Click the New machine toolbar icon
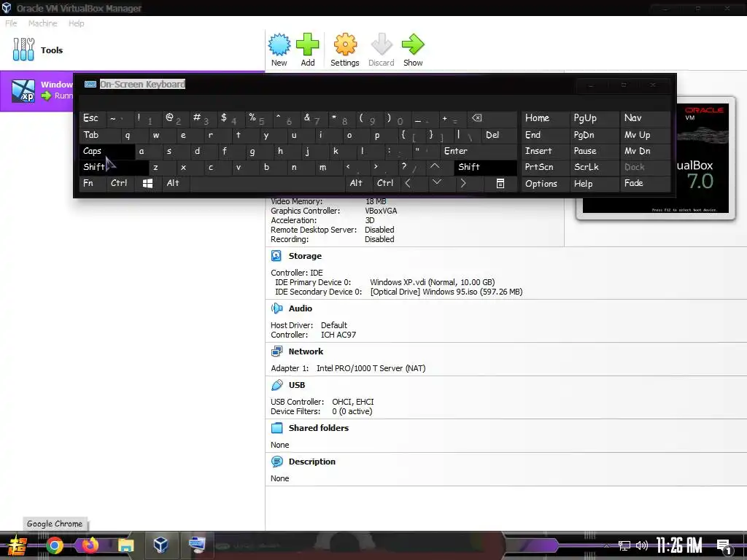This screenshot has width=747, height=560. click(279, 44)
